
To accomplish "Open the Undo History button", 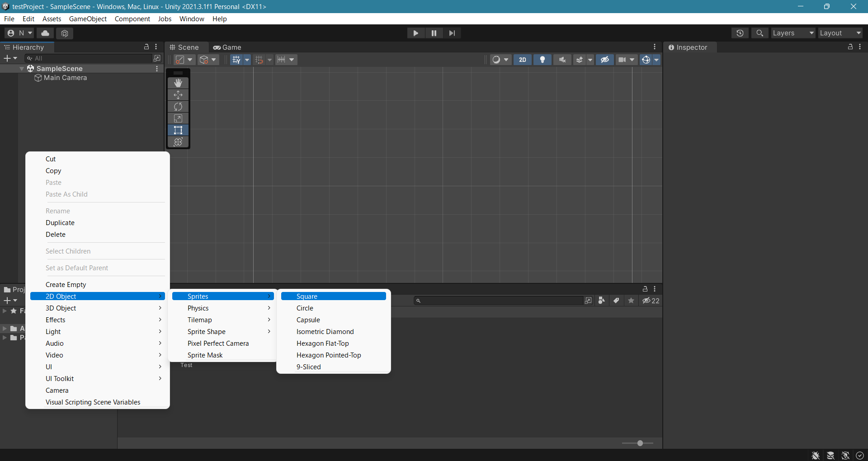I will (740, 33).
